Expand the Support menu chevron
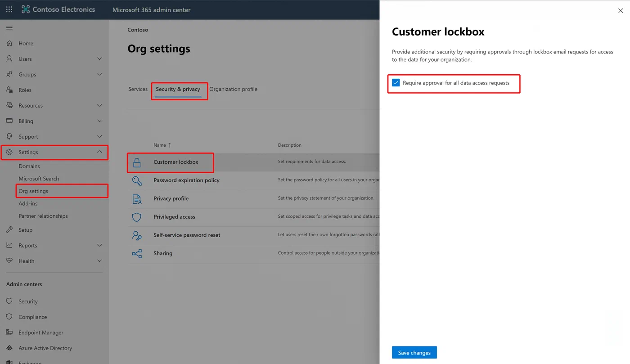Viewport: 630px width, 364px height. point(99,137)
